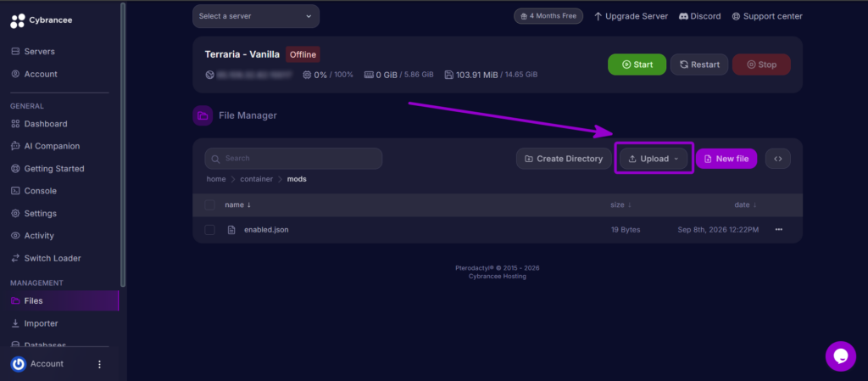Open the Support center link
Image resolution: width=868 pixels, height=381 pixels.
tap(766, 16)
